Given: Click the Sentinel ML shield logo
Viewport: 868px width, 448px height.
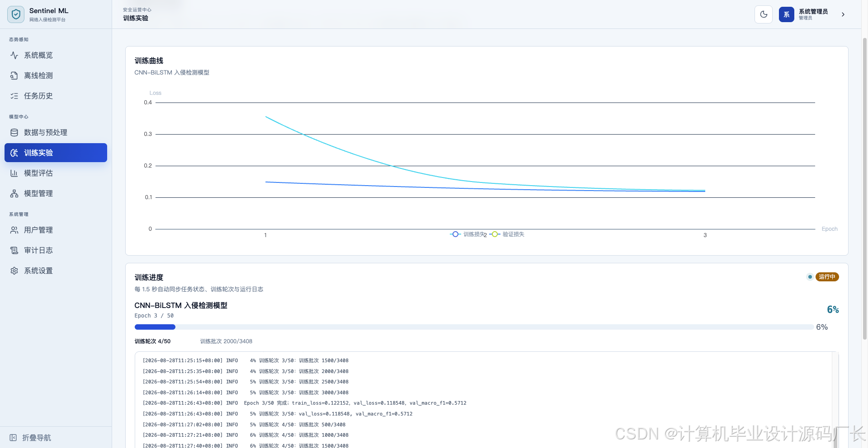Looking at the screenshot, I should tap(16, 14).
